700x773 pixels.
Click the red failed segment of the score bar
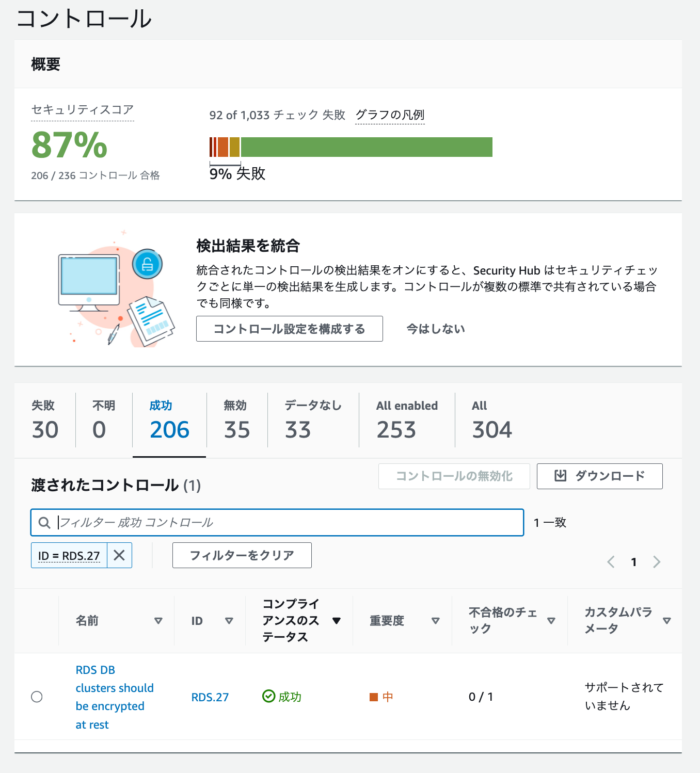pyautogui.click(x=213, y=147)
